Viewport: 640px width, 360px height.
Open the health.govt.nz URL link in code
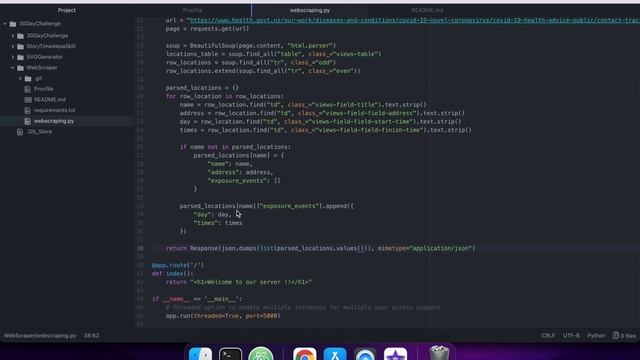pyautogui.click(x=414, y=20)
